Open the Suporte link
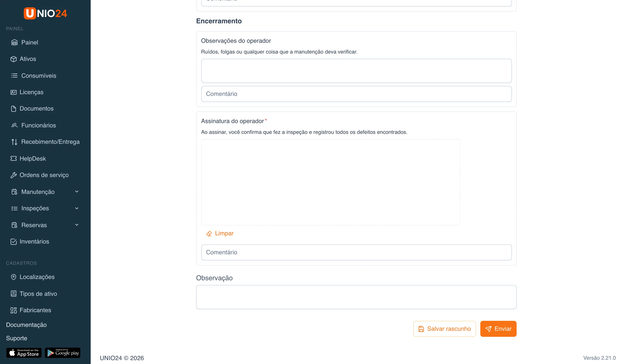 click(x=17, y=338)
